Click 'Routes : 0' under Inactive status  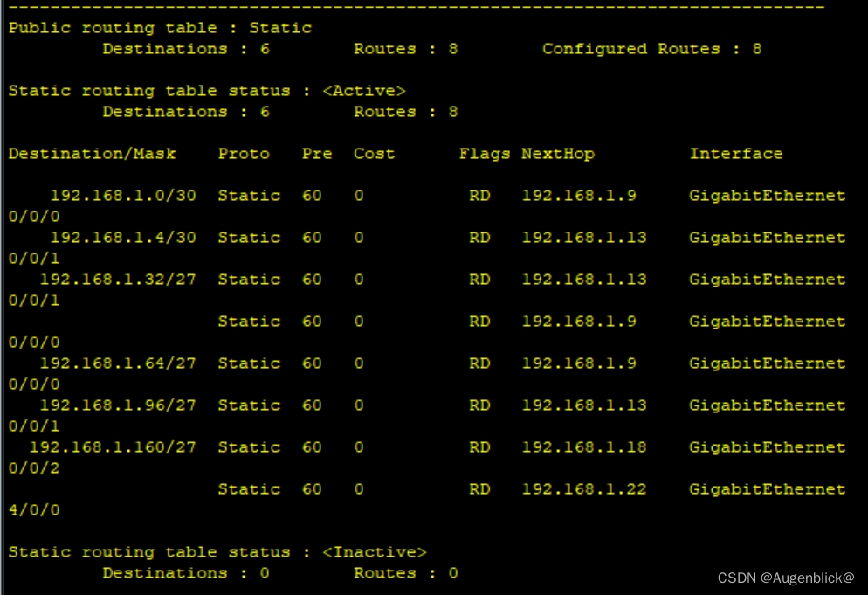tap(406, 573)
